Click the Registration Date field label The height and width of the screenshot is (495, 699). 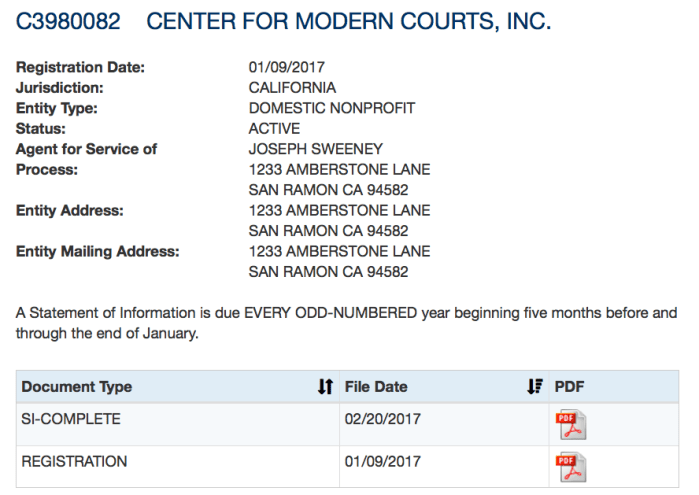click(x=81, y=67)
